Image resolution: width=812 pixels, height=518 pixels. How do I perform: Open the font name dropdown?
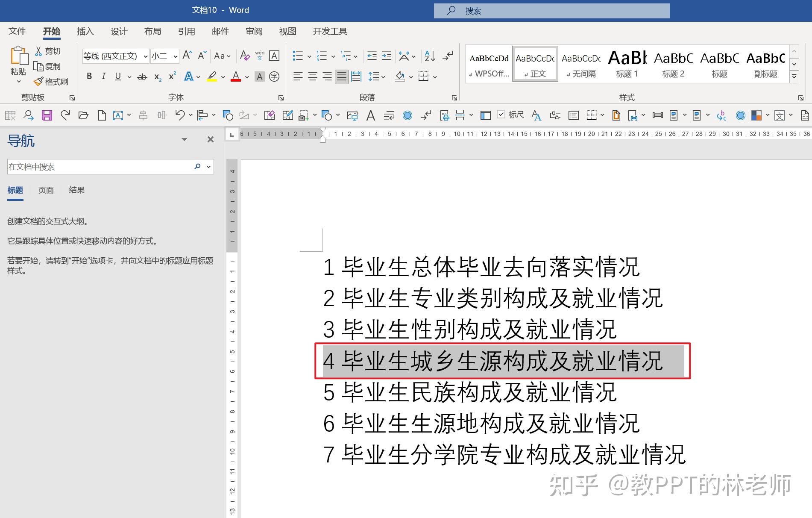click(x=146, y=56)
